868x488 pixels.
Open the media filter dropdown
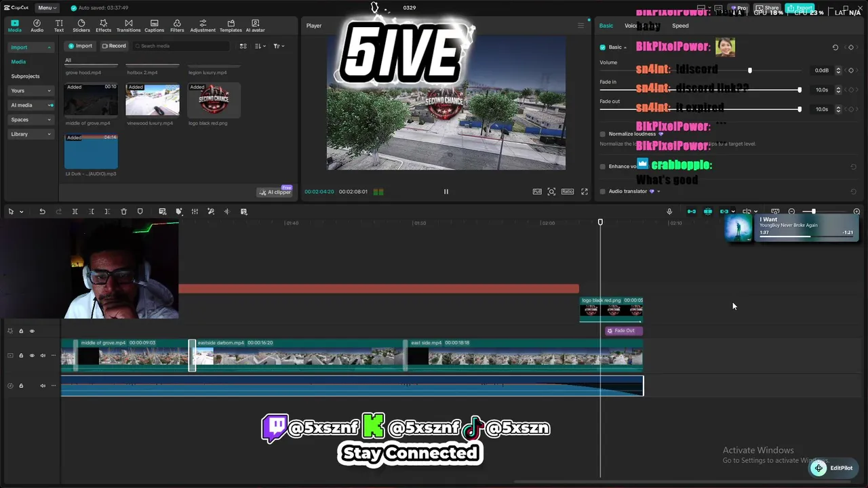(x=279, y=46)
